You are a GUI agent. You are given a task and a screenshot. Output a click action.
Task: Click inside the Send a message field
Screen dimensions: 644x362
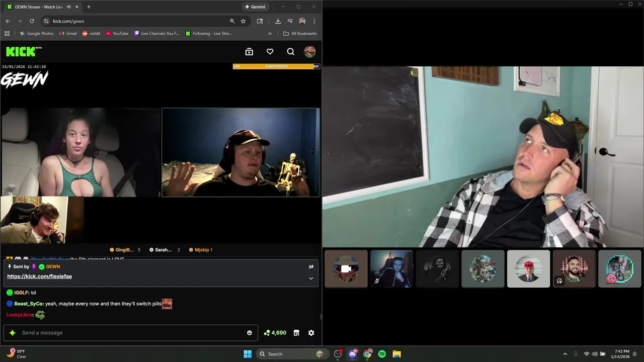tap(131, 333)
